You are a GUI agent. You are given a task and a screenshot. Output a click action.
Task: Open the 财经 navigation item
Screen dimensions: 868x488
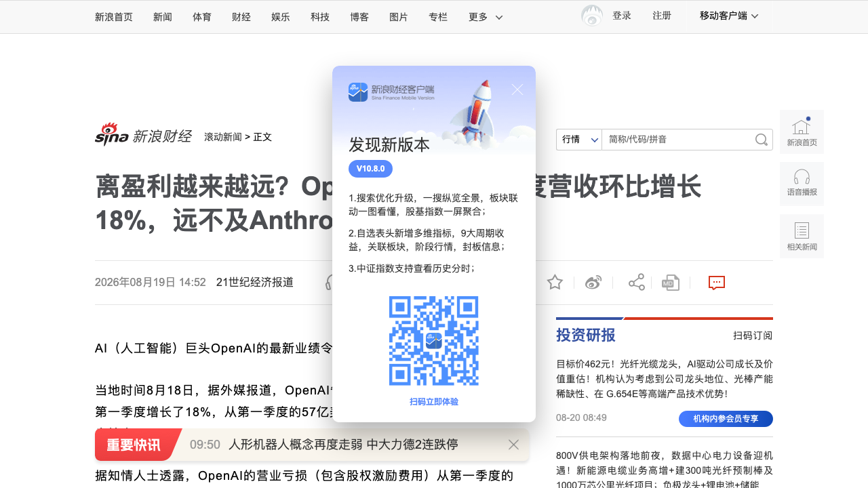tap(241, 17)
